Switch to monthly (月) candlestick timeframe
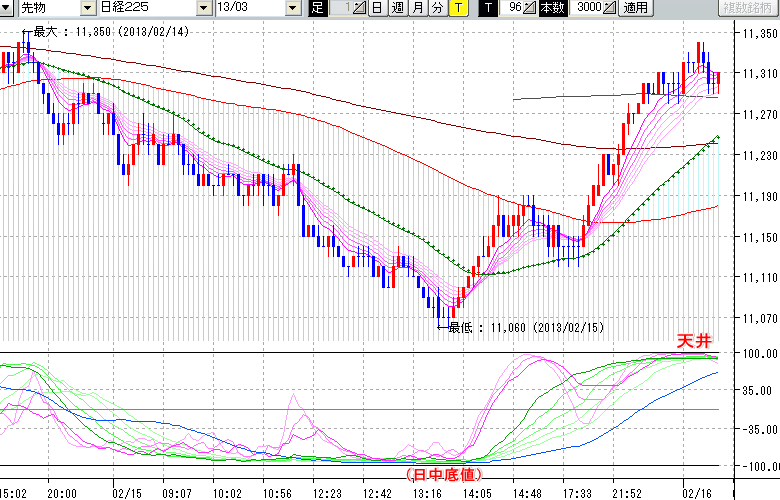The width and height of the screenshot is (780, 500). [x=417, y=8]
